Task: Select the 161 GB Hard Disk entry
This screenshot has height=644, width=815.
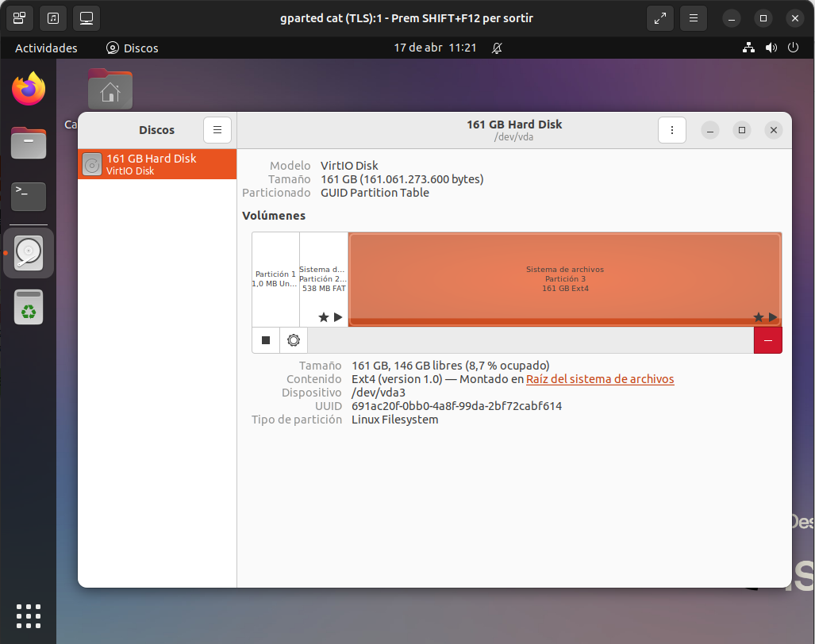Action: pyautogui.click(x=157, y=164)
